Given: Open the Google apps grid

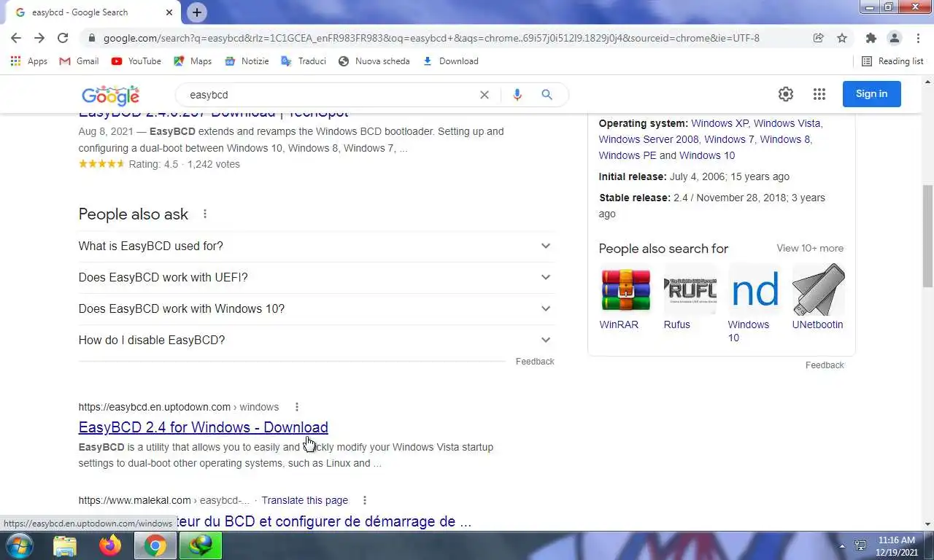Looking at the screenshot, I should 819,94.
